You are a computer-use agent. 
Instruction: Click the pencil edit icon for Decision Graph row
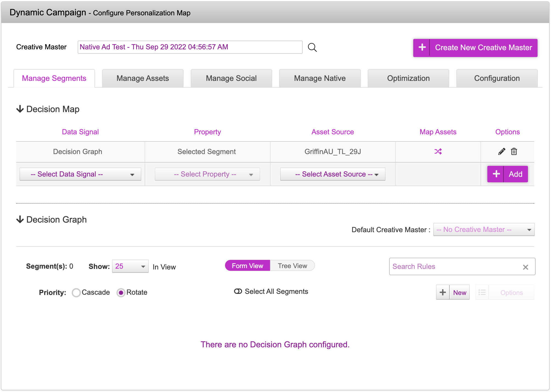(x=501, y=151)
